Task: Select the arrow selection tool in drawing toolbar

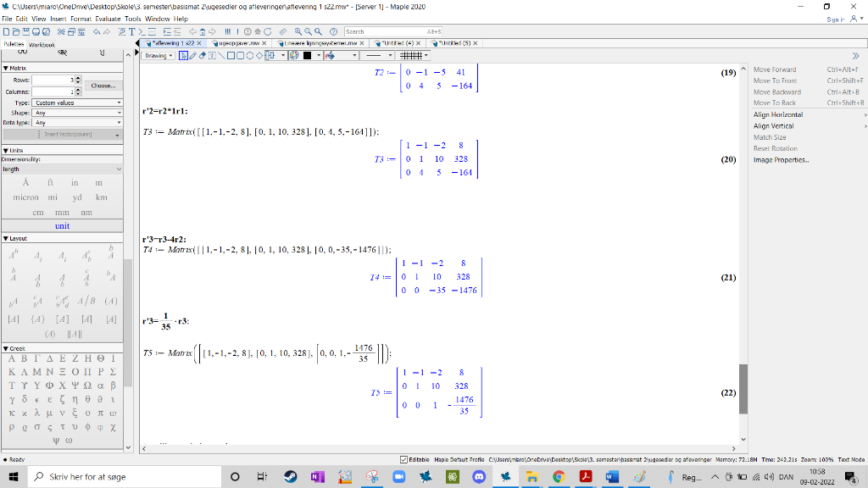Action: [184, 56]
